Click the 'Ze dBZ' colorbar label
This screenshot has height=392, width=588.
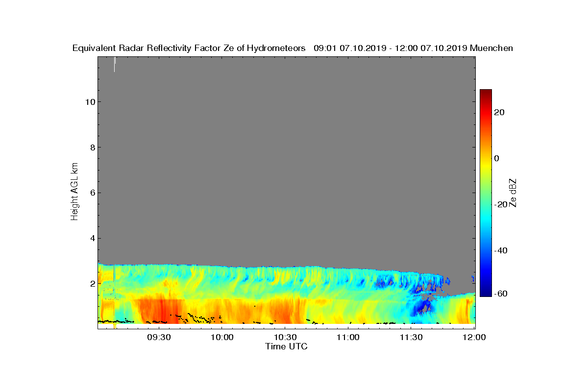click(x=513, y=193)
